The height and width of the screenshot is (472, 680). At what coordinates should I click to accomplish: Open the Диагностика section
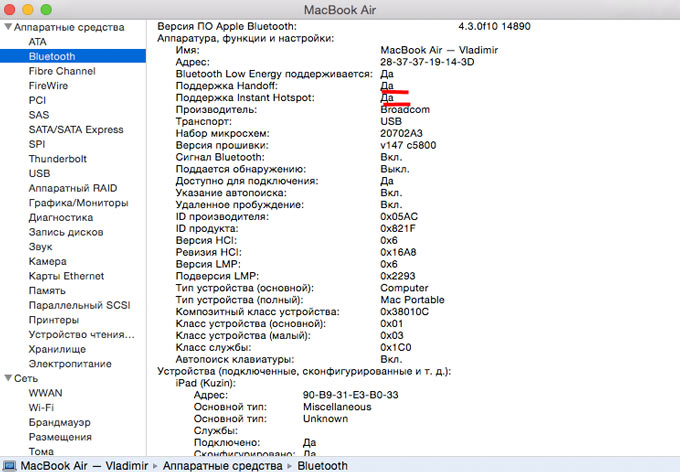(61, 217)
